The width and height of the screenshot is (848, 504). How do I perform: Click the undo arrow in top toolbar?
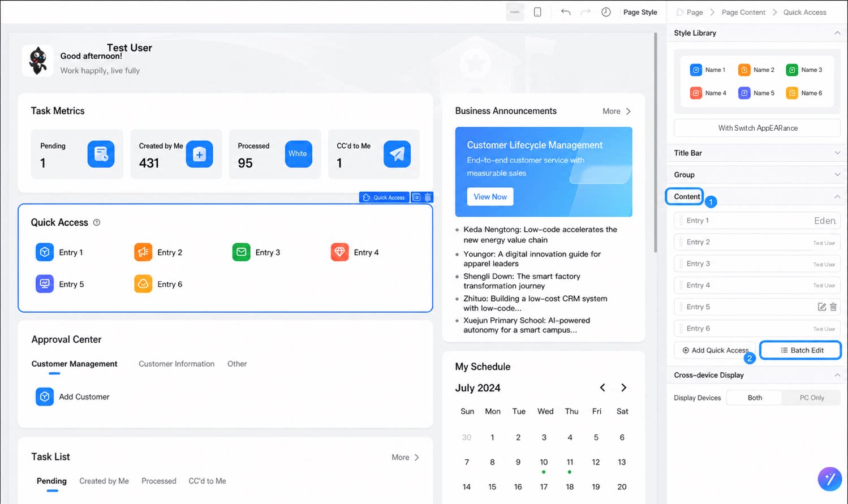click(566, 12)
